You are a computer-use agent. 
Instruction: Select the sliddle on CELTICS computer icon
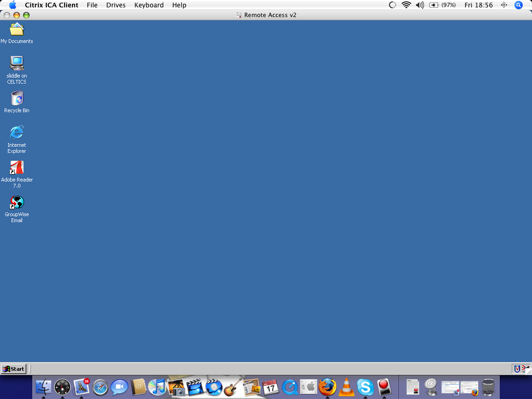tap(17, 63)
